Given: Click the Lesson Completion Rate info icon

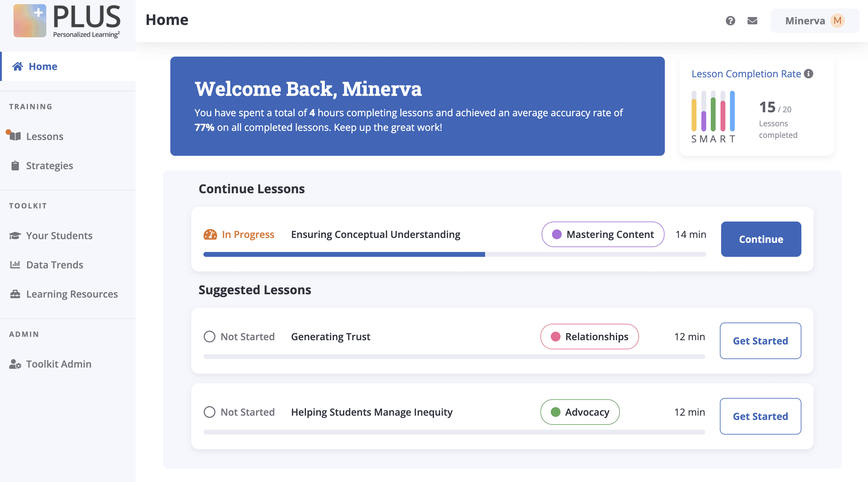Looking at the screenshot, I should (808, 74).
